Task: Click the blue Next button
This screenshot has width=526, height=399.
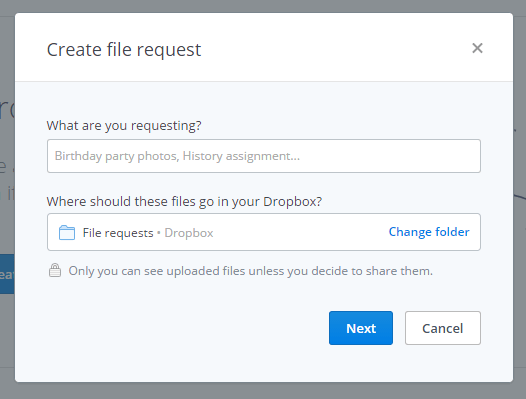Action: [x=361, y=328]
